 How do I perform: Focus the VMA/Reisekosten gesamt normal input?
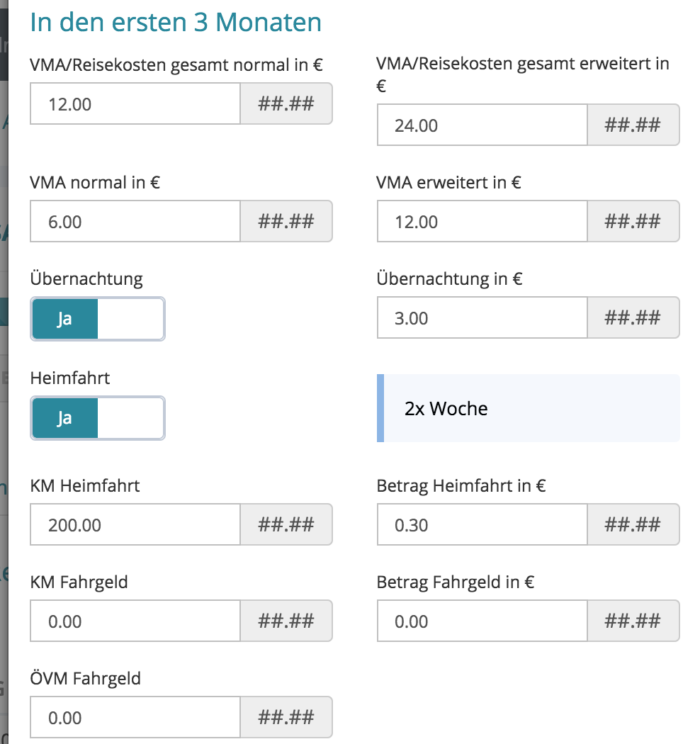pyautogui.click(x=135, y=104)
